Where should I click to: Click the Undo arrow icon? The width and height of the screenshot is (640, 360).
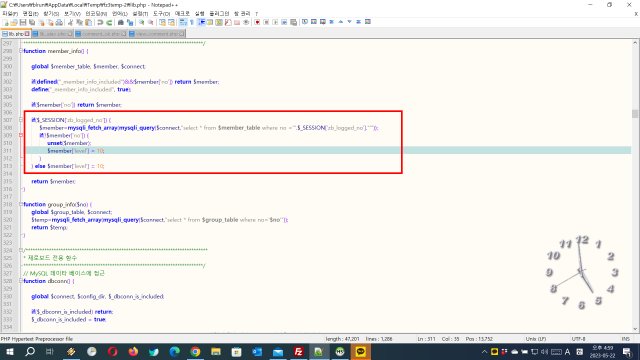(x=100, y=22)
